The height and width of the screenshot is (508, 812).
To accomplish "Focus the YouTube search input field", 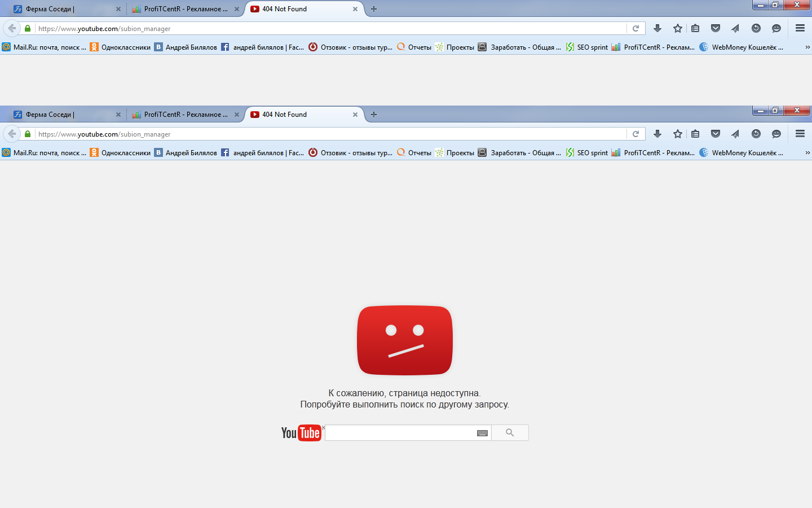I will click(x=400, y=433).
